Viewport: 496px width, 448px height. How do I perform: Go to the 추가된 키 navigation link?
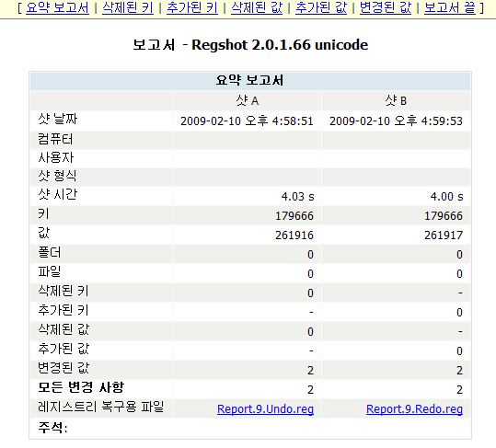click(x=192, y=7)
